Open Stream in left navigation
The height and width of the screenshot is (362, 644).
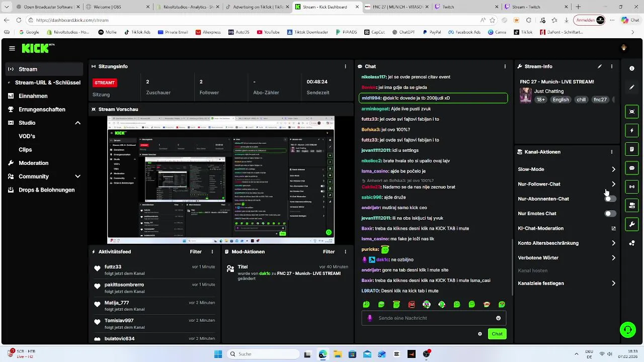coord(44,69)
